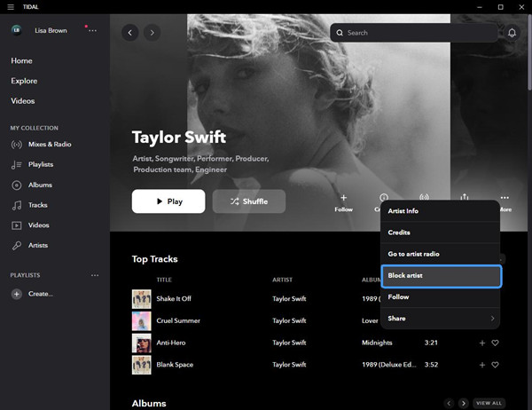Click the Blank Space album thumbnail

[142, 365]
